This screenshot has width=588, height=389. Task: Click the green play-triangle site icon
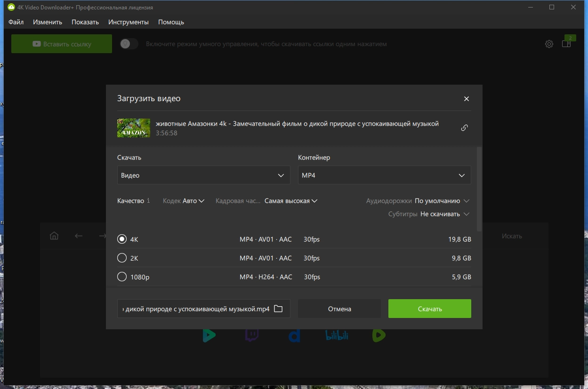pyautogui.click(x=209, y=335)
